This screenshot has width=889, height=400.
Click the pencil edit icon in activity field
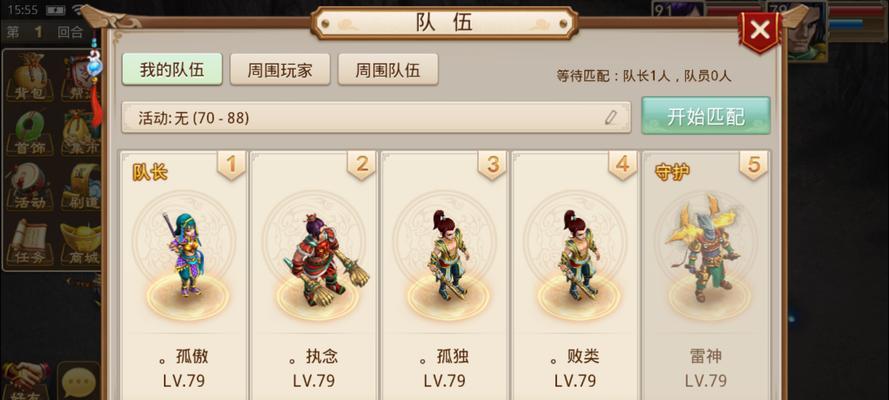[x=611, y=118]
